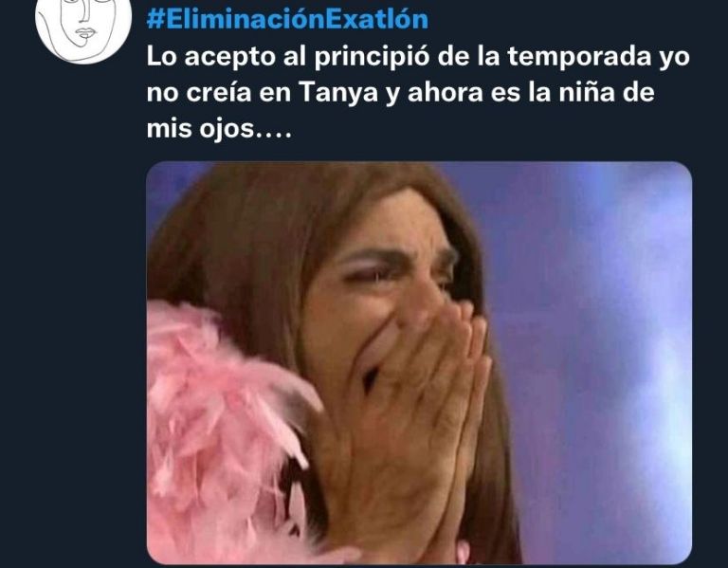Click the dark empty area left of image

pyautogui.click(x=73, y=362)
